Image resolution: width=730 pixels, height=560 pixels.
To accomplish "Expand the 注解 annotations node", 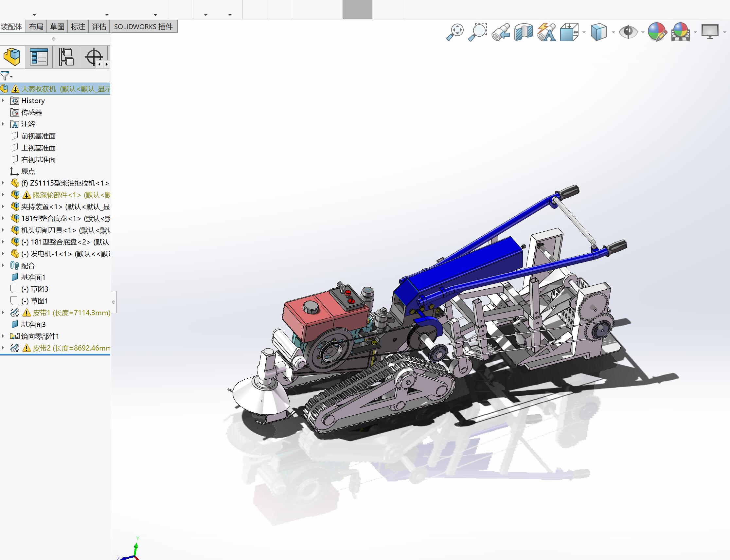I will tap(3, 124).
